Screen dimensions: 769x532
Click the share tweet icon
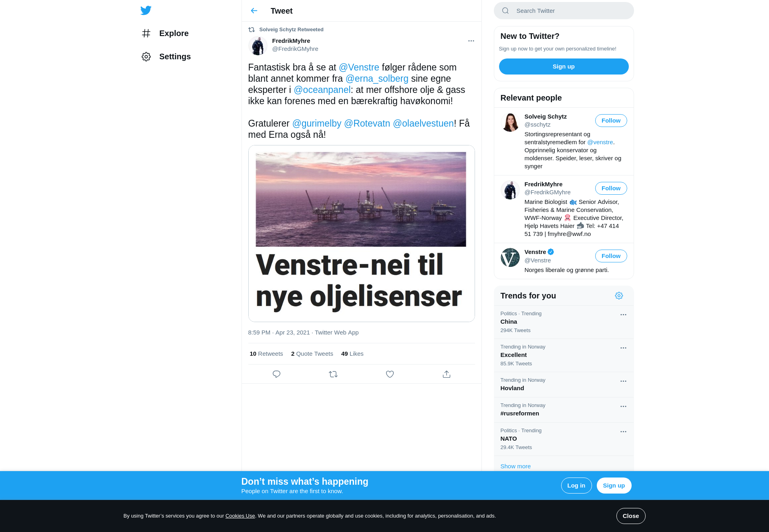click(447, 374)
